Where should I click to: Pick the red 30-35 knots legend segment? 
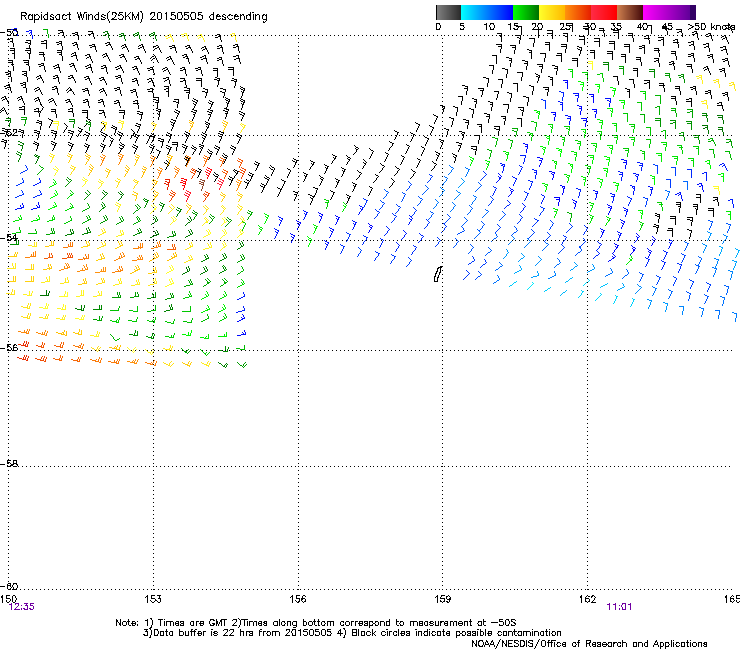(x=604, y=12)
